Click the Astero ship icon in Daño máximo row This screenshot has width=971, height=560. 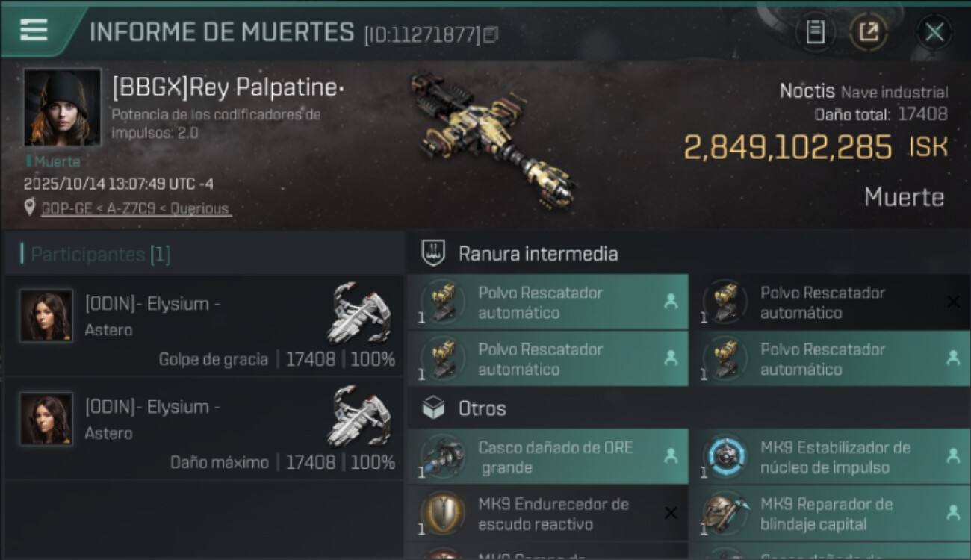(x=359, y=415)
